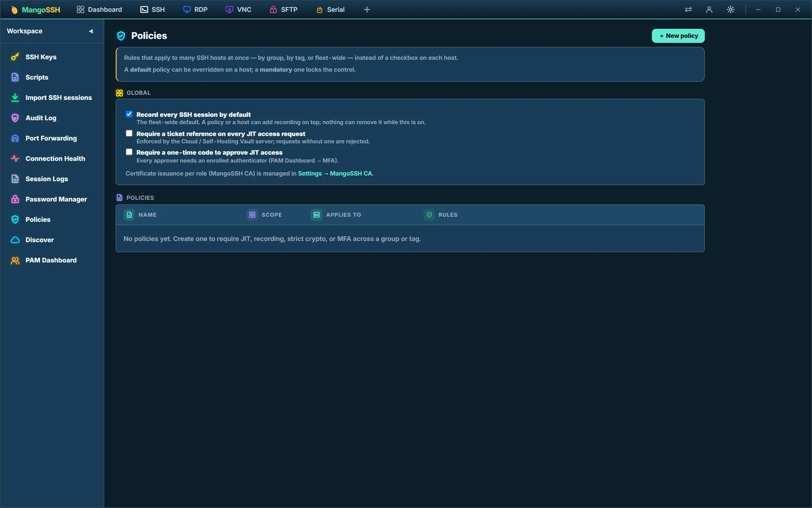This screenshot has height=508, width=812.
Task: Click the Discover cloud icon
Action: pos(15,240)
